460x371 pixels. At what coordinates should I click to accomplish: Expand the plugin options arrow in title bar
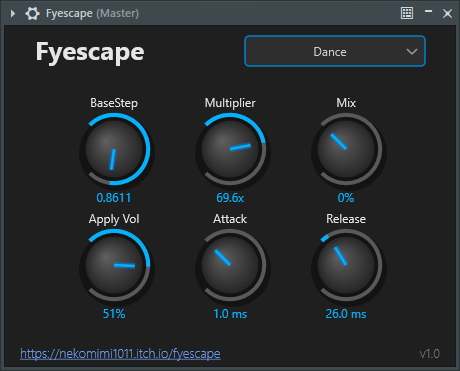click(x=13, y=14)
